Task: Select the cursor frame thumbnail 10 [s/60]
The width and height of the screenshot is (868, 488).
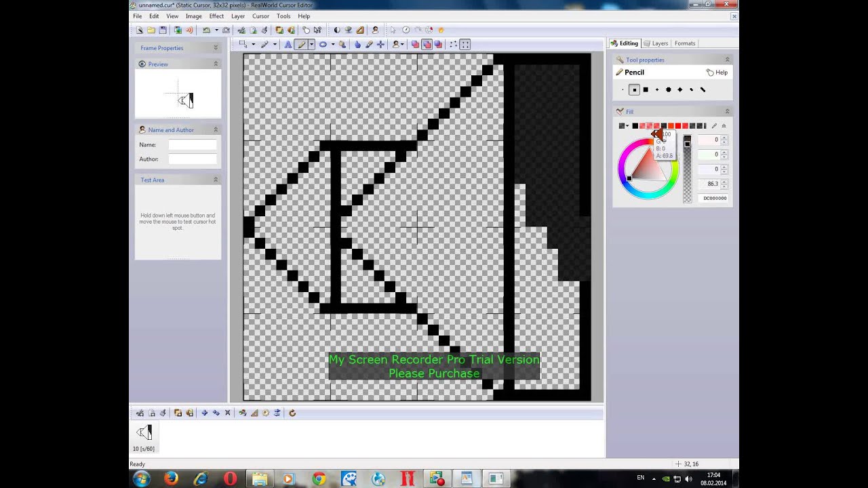Action: (144, 436)
